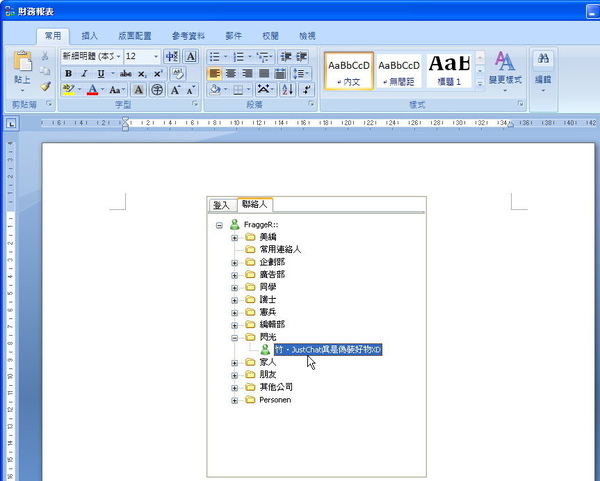Viewport: 600px width, 481px height.
Task: Align text left
Action: 214,73
